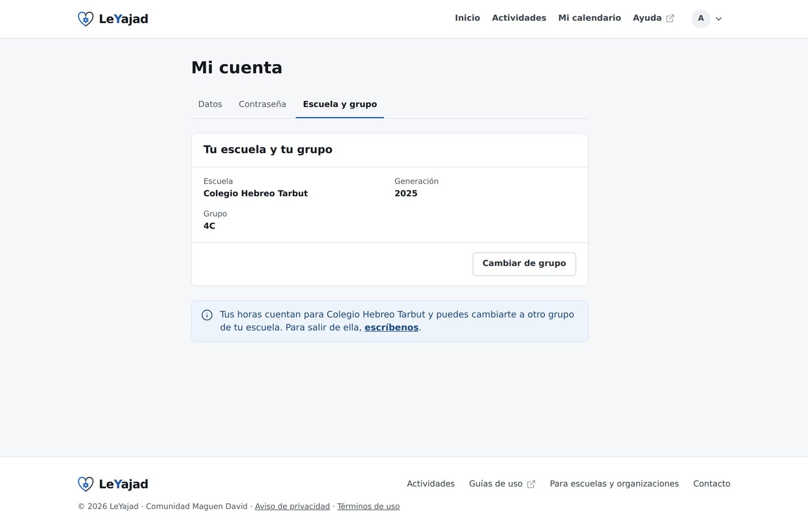The width and height of the screenshot is (808, 532).
Task: Open Mi calendario in the header
Action: tap(589, 18)
